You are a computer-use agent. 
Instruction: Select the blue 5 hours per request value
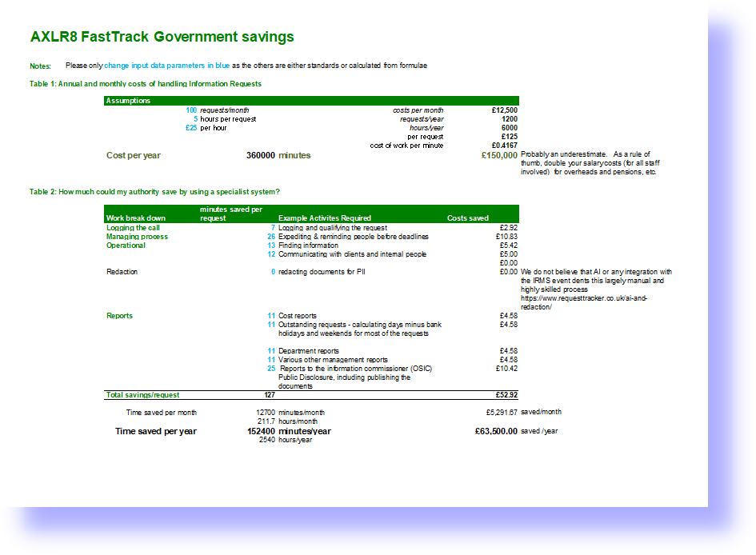pos(196,119)
